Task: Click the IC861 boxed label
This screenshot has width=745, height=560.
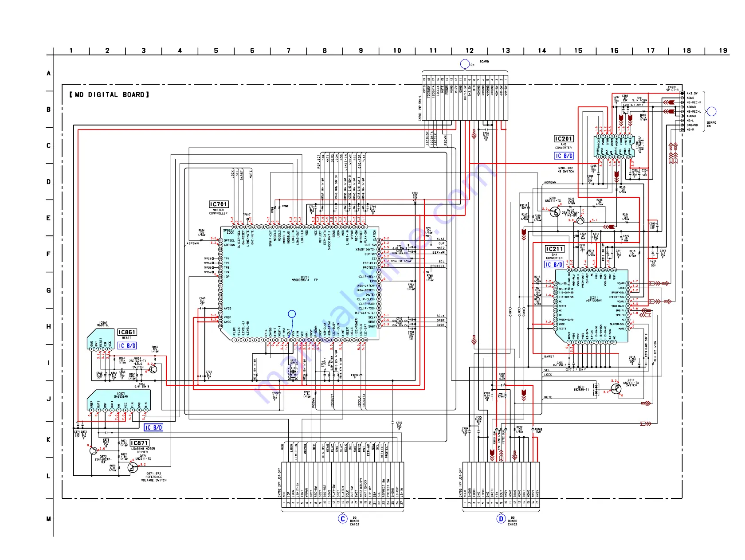Action: click(x=127, y=332)
